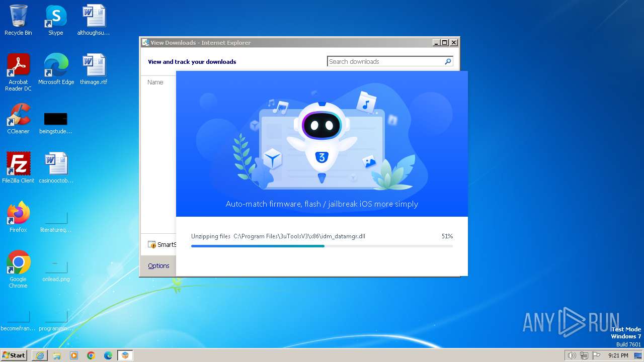Select 3uTools installer taskbar button
This screenshot has width=644, height=362.
click(125, 355)
